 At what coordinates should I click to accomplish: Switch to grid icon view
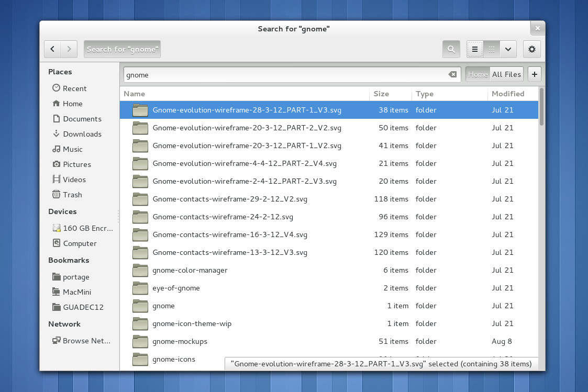click(x=491, y=49)
